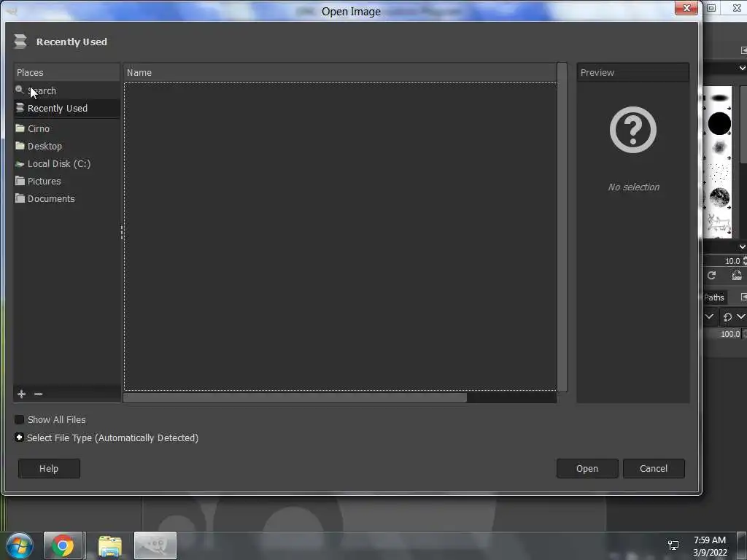Enable the Show All Files checkbox
This screenshot has width=747, height=560.
click(20, 419)
